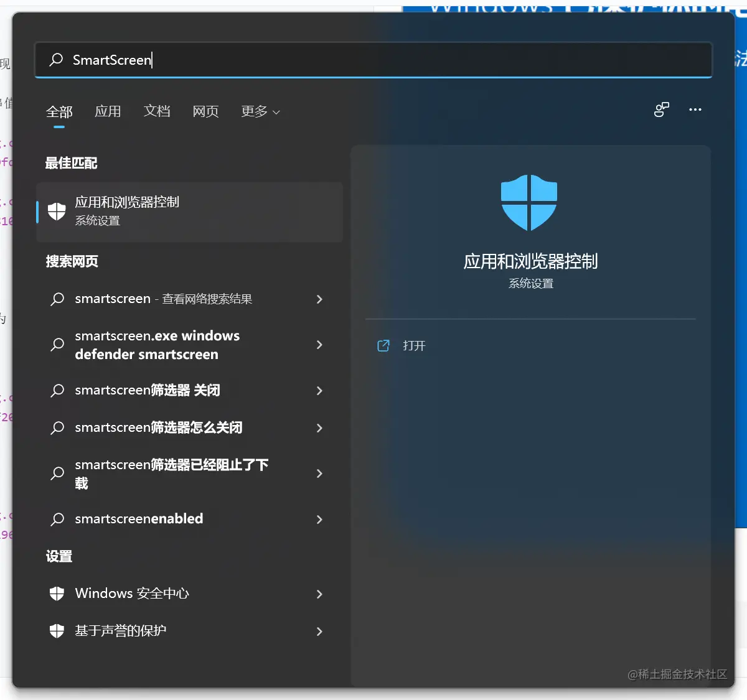Switch to the 文档 tab
The image size is (747, 700).
click(157, 111)
